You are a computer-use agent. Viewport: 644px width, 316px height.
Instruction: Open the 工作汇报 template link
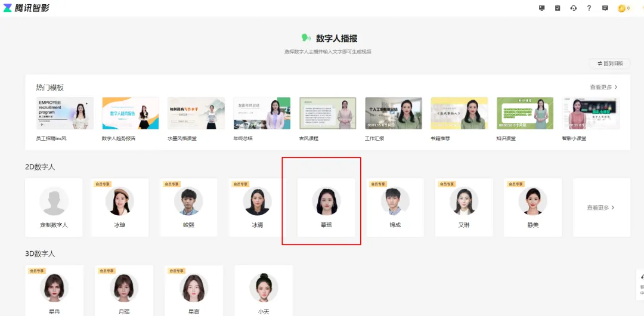393,113
